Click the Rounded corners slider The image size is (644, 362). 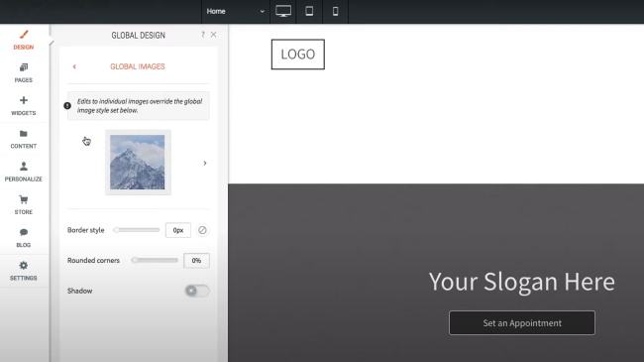coord(155,261)
